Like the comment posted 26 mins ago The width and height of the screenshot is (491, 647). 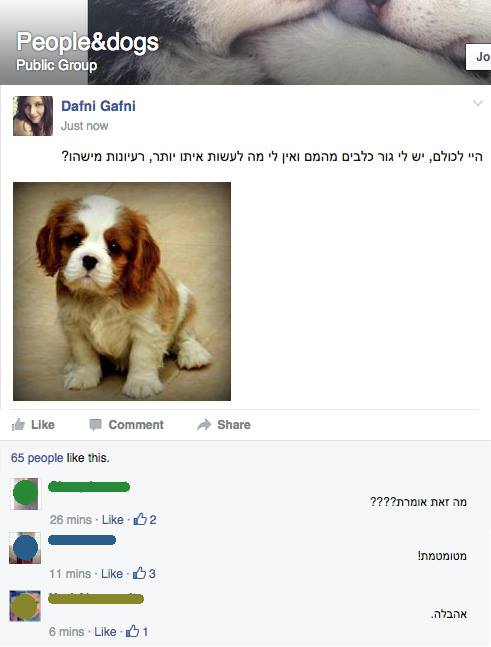coord(113,519)
